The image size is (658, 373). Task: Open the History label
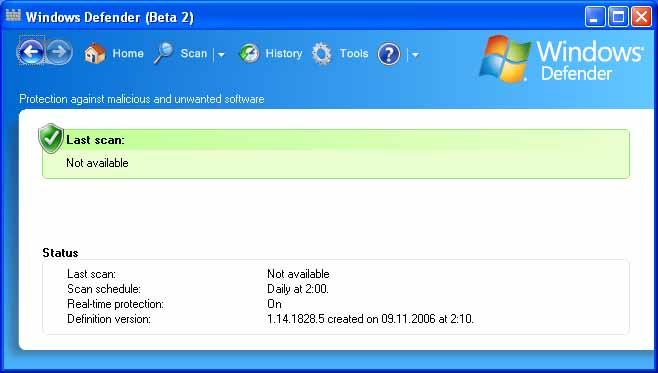point(284,53)
